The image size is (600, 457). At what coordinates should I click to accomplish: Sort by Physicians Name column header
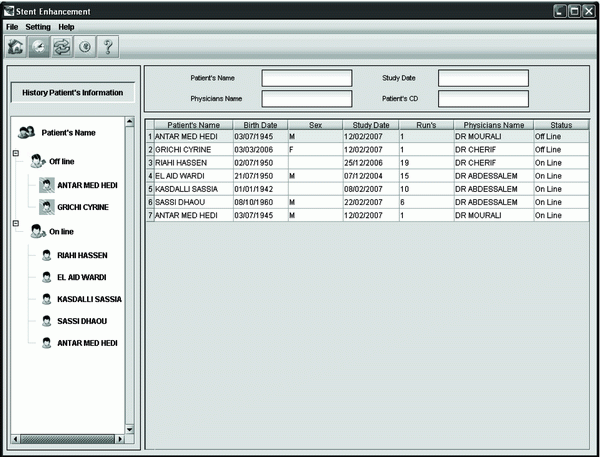(x=494, y=125)
